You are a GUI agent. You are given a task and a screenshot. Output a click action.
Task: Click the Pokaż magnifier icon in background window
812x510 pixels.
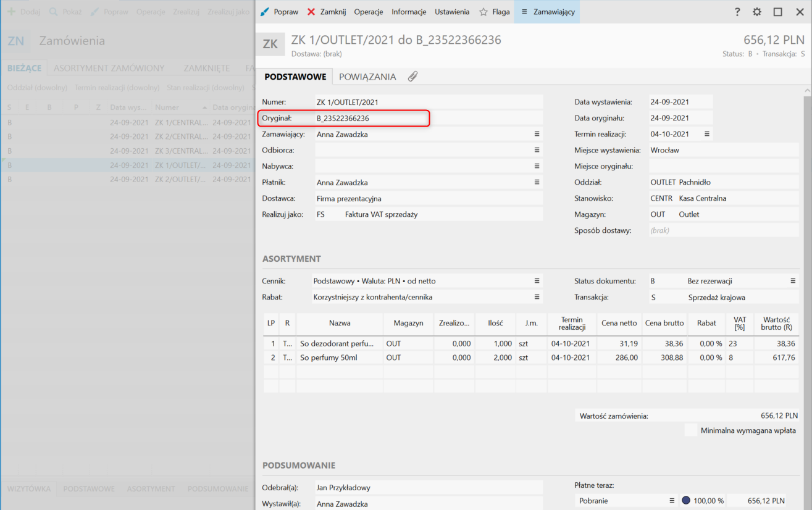coord(54,12)
